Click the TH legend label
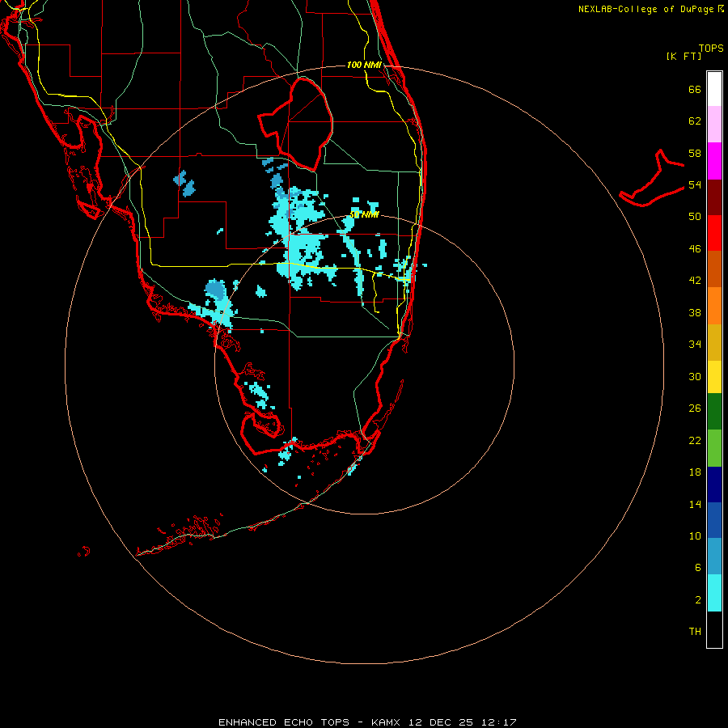Viewport: 728px width, 728px height. 695,632
